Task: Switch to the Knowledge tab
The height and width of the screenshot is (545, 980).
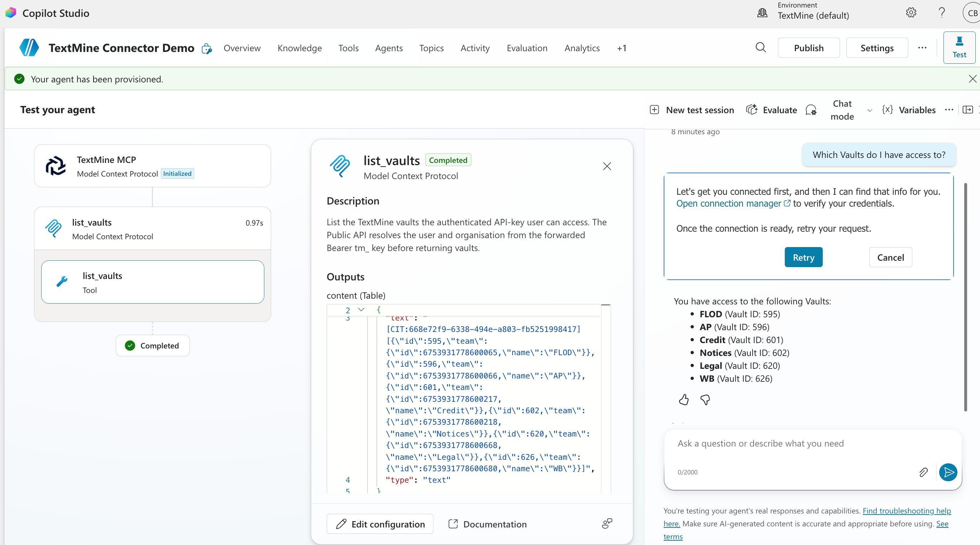Action: click(x=299, y=48)
